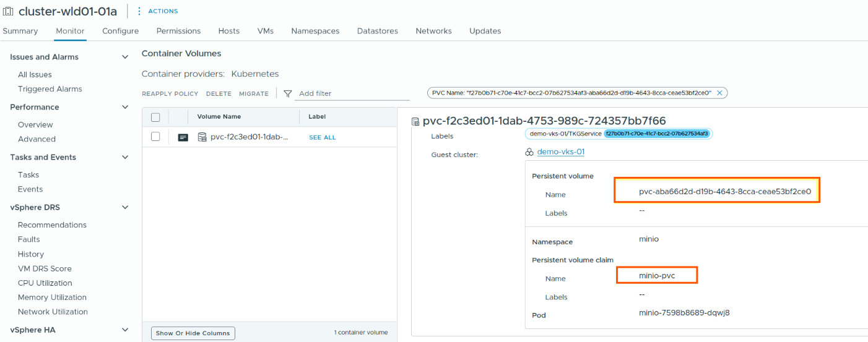Click the volume icon in the details header
Viewport: 868px width, 342px height.
[415, 121]
